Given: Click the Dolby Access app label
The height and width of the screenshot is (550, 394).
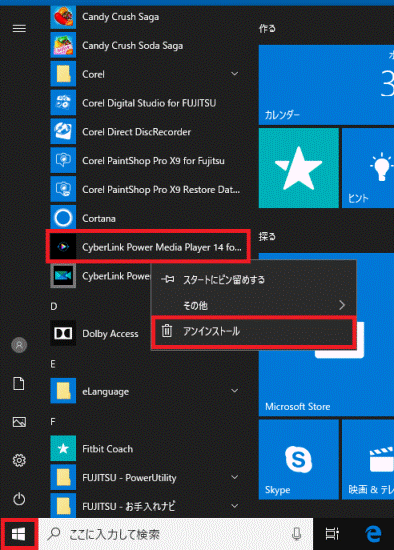Looking at the screenshot, I should (110, 334).
